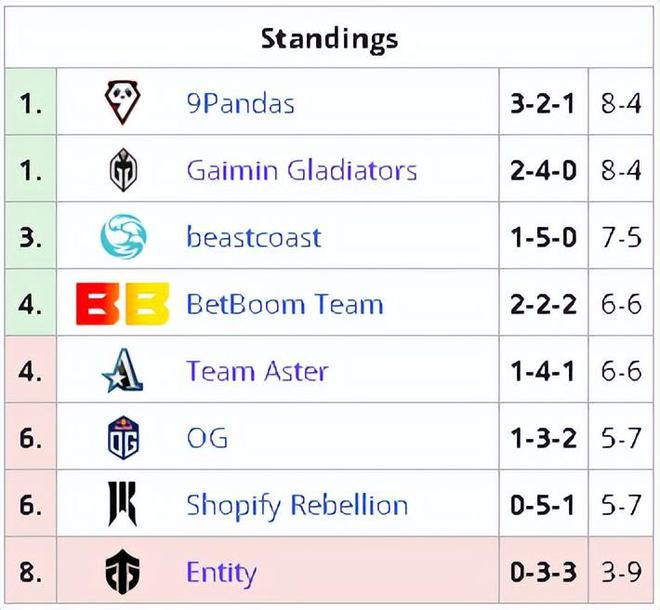Click the Gaimin Gladiators helmet logo
The width and height of the screenshot is (660, 610).
[x=123, y=170]
